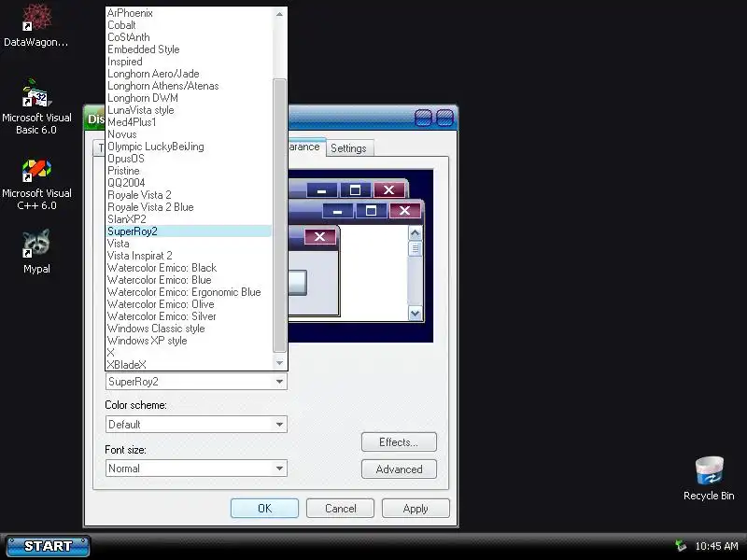Switch to the Settings tab
Screen dimensions: 747x560
point(348,148)
